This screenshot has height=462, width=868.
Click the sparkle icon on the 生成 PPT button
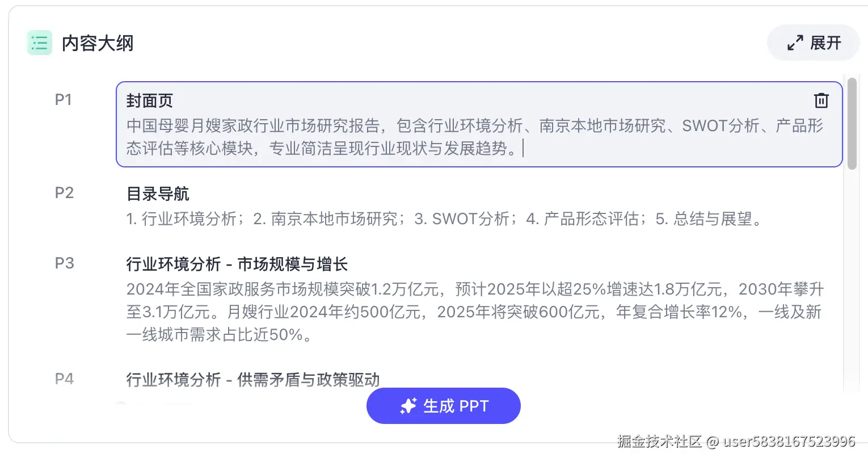click(x=407, y=405)
